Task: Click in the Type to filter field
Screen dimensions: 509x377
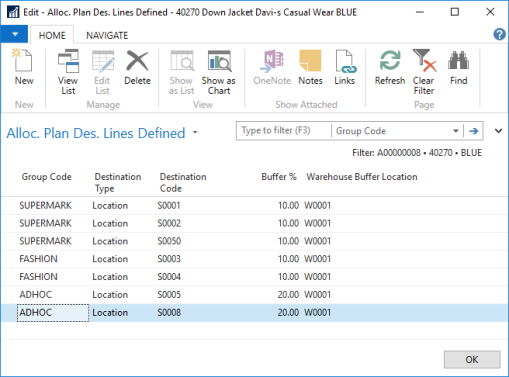Action: point(284,131)
